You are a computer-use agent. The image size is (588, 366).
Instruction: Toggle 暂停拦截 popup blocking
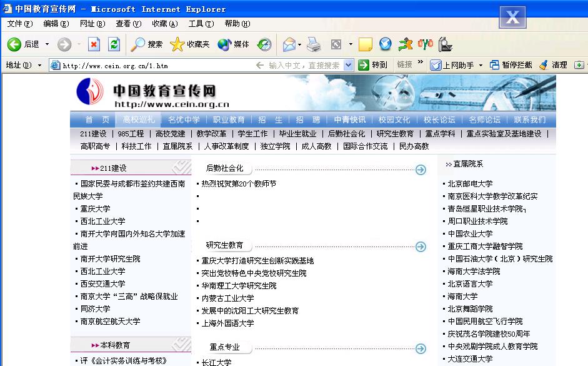tap(511, 65)
